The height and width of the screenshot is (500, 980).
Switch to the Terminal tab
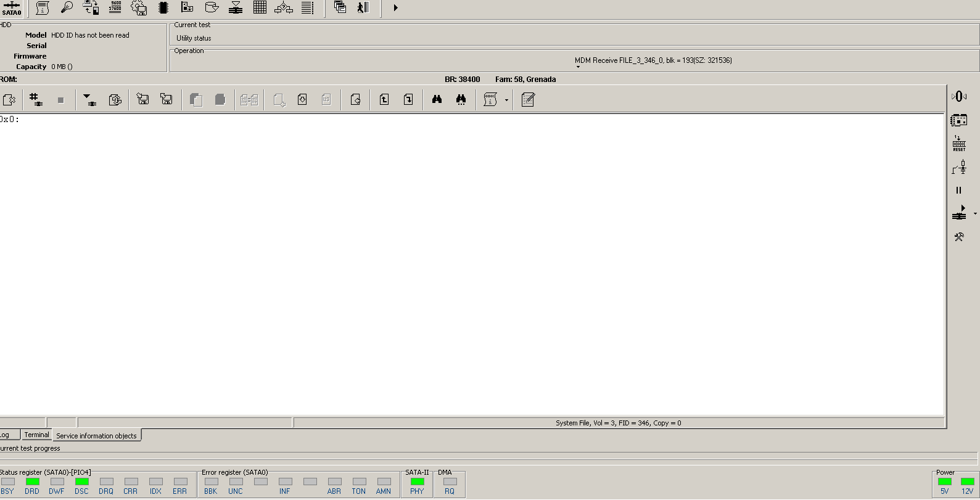(x=36, y=435)
